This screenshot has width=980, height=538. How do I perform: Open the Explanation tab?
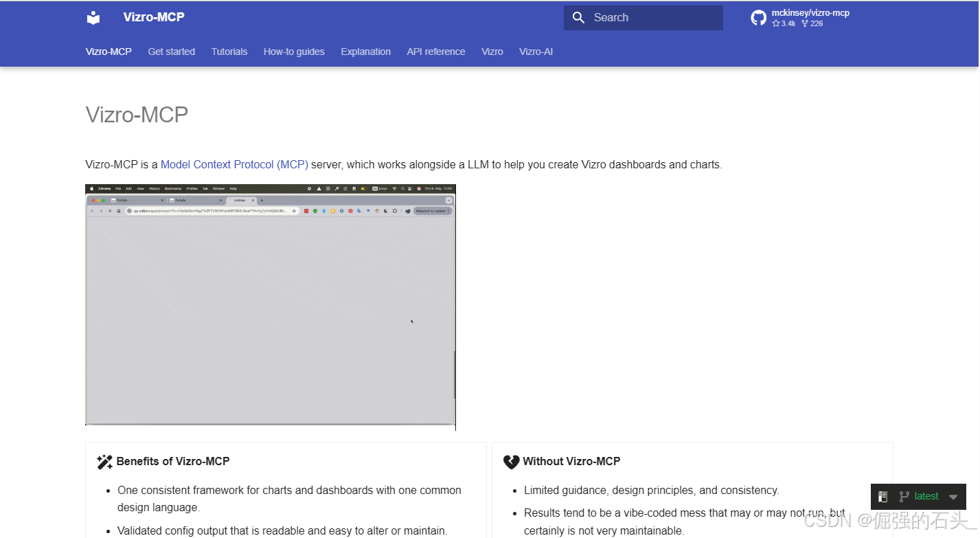point(366,52)
